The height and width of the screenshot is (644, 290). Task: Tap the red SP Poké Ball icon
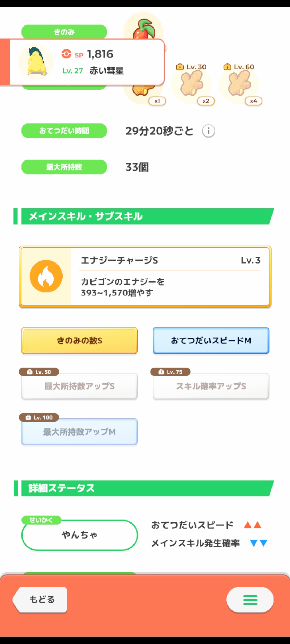(66, 54)
